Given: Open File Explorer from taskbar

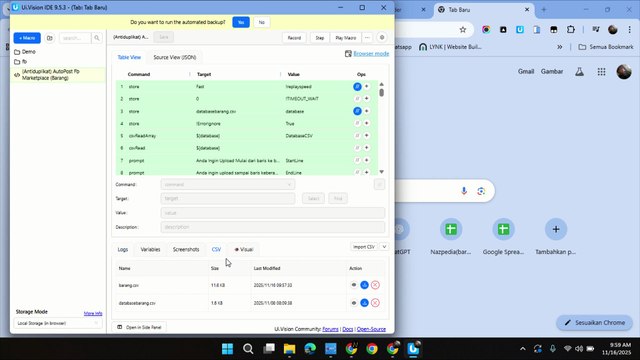Looking at the screenshot, I should pos(289,349).
